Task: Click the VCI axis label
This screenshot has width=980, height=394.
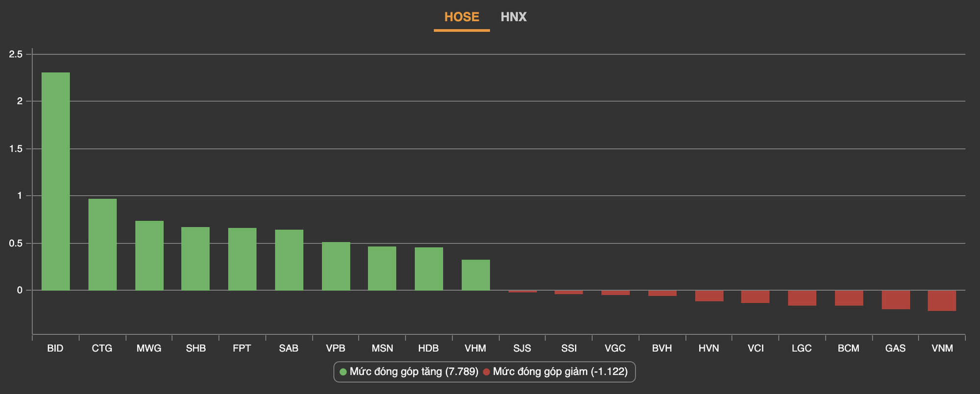Action: point(756,348)
